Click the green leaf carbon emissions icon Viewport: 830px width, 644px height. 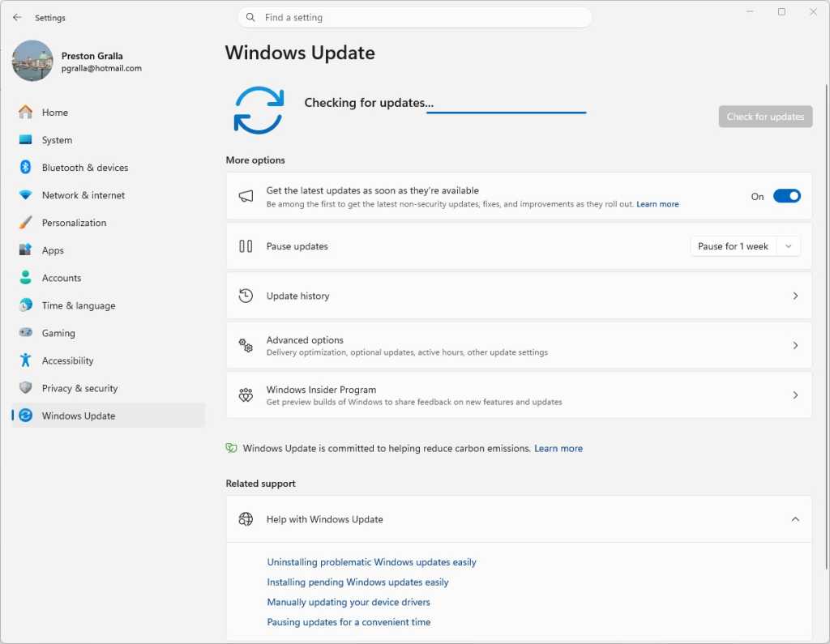(x=231, y=448)
